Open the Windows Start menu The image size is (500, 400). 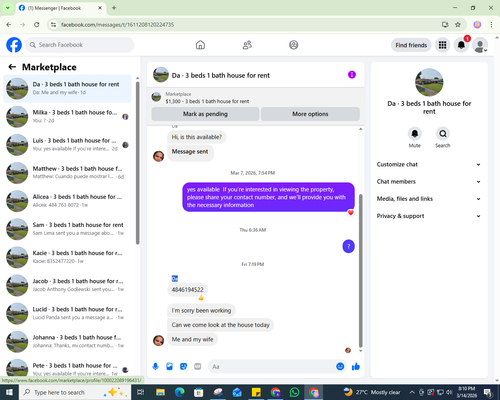coord(9,392)
